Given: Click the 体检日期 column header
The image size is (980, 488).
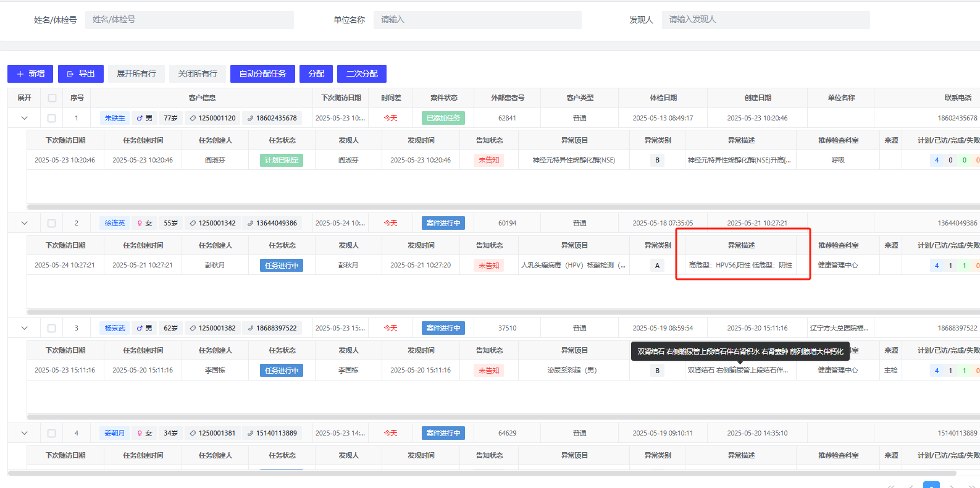Looking at the screenshot, I should tap(663, 98).
